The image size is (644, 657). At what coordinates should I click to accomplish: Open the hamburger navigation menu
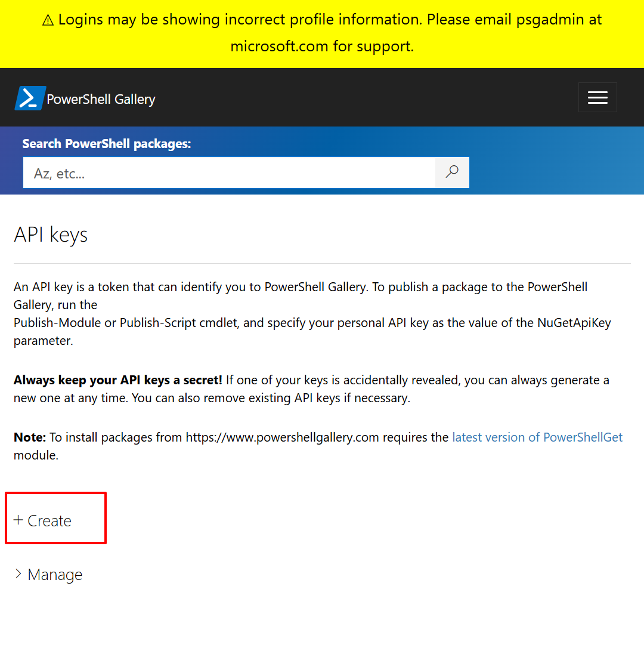tap(597, 97)
